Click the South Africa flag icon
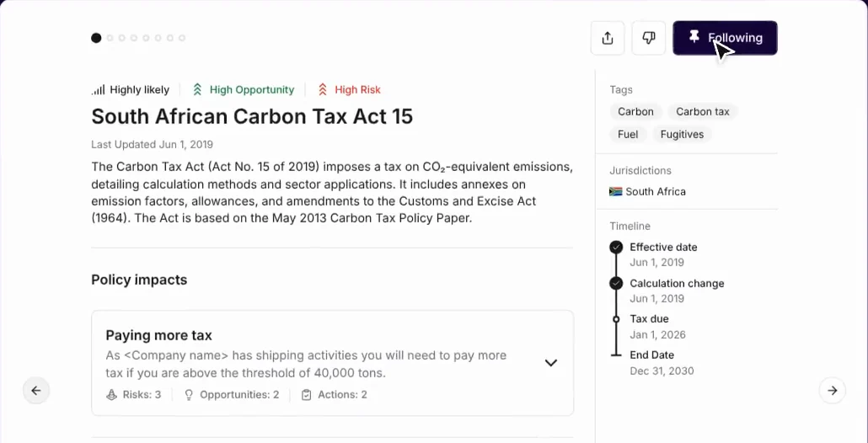 pos(615,191)
